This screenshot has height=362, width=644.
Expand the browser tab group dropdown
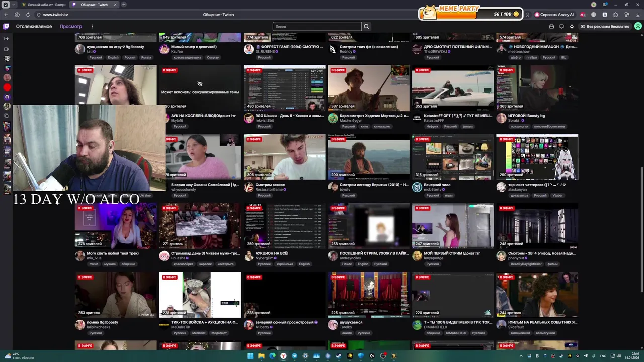(14, 5)
